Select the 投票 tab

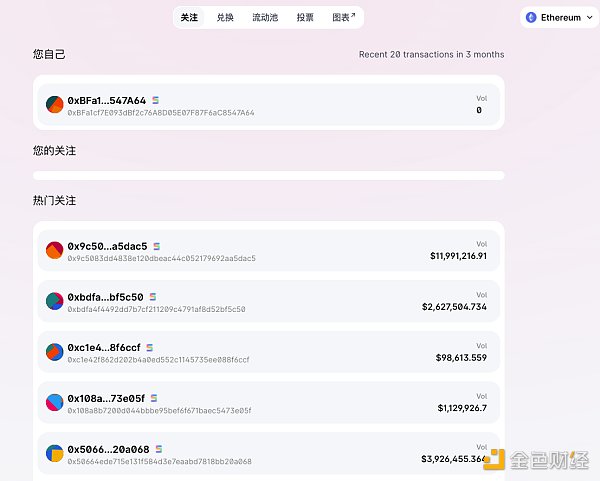click(305, 18)
